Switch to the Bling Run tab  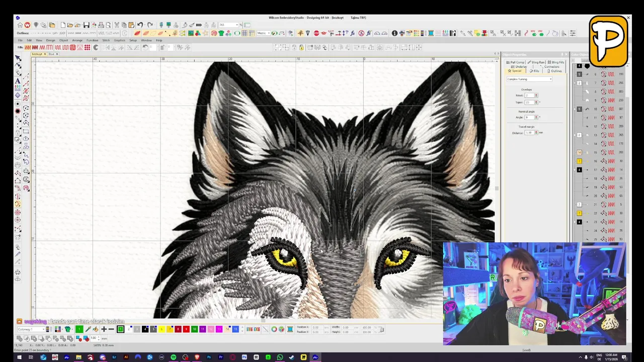(x=536, y=62)
